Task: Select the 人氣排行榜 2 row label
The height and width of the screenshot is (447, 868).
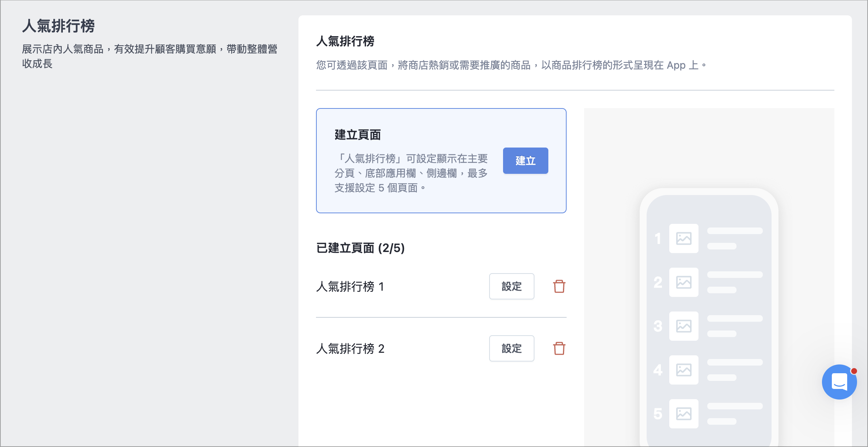Action: coord(350,349)
